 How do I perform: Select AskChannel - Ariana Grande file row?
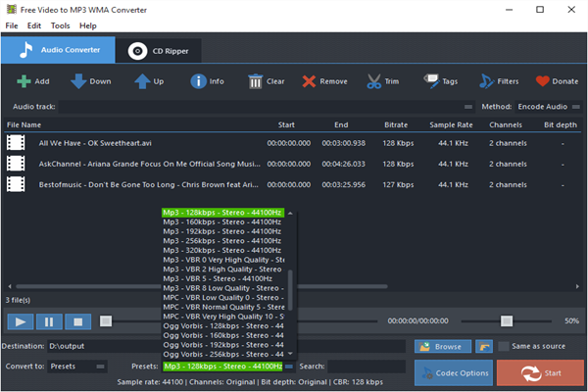click(292, 164)
